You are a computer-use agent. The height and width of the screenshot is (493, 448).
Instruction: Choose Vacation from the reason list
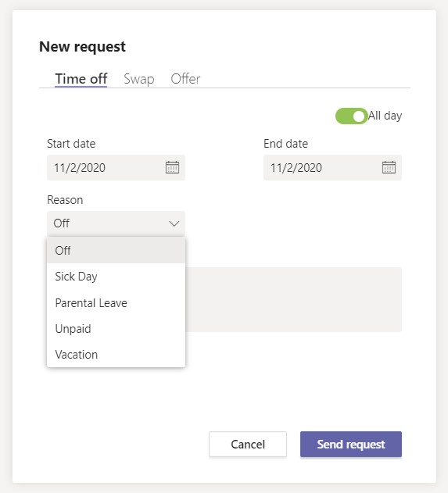pos(116,355)
